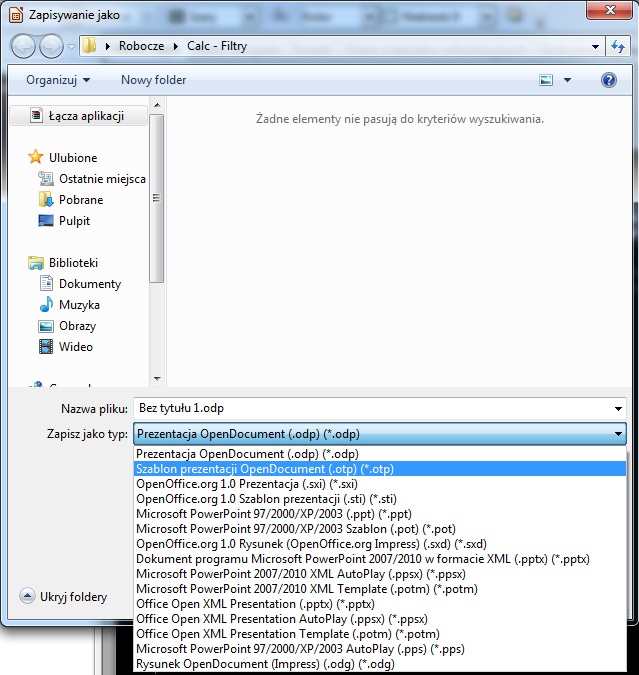Click the Ukryj foldery arrow icon
Image resolution: width=639 pixels, height=675 pixels.
click(x=27, y=596)
